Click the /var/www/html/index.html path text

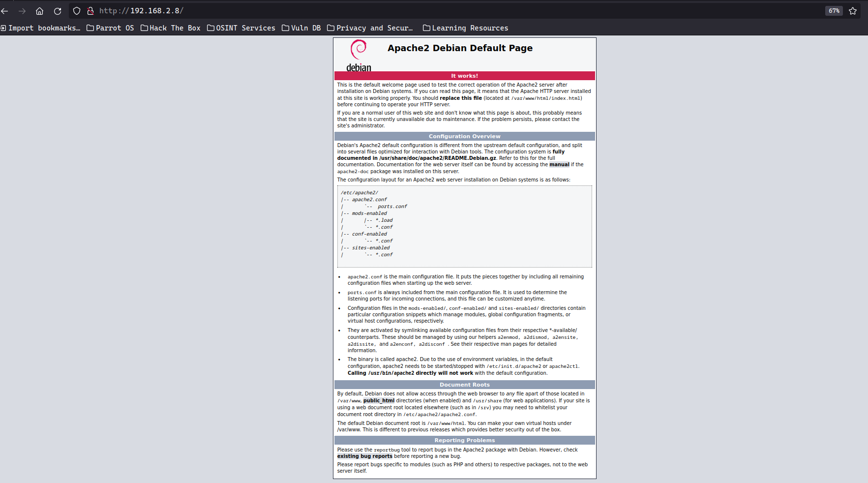pyautogui.click(x=546, y=98)
